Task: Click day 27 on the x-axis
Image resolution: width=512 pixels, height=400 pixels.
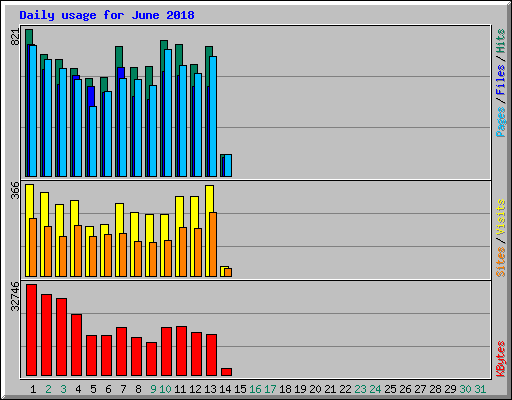Action: click(x=420, y=389)
